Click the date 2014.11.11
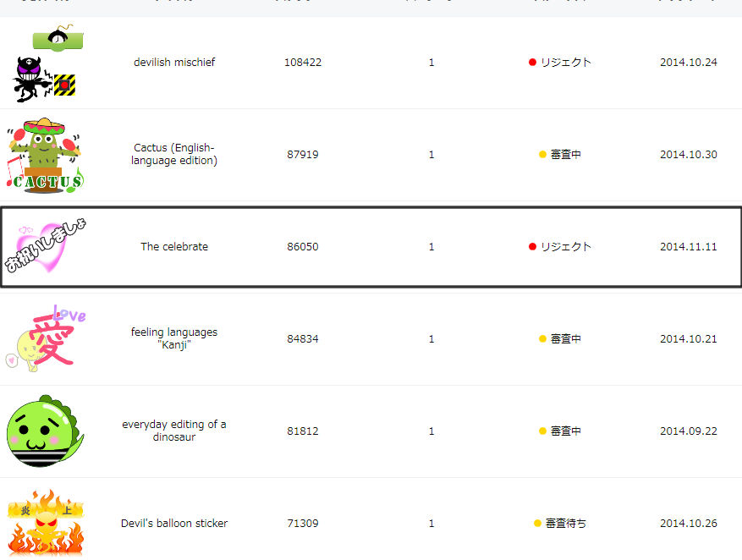The image size is (742, 560). point(688,247)
